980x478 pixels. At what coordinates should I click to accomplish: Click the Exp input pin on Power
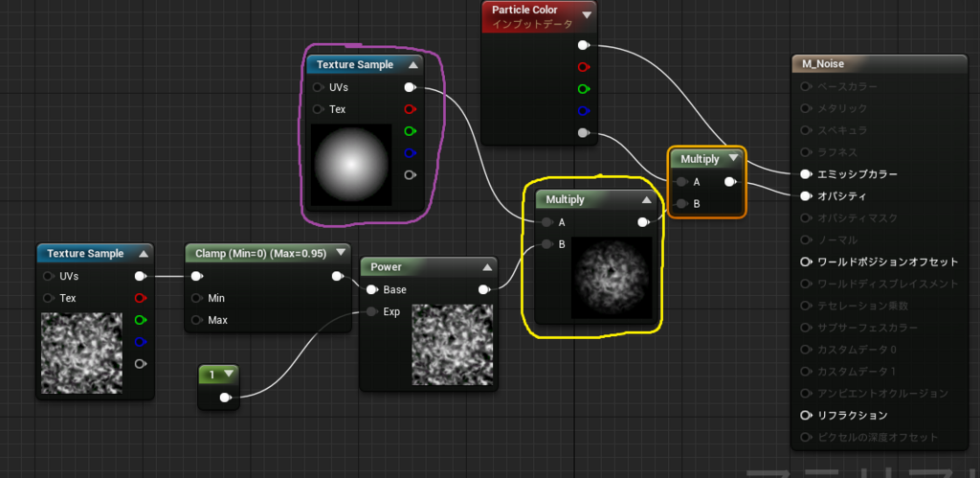pyautogui.click(x=372, y=311)
